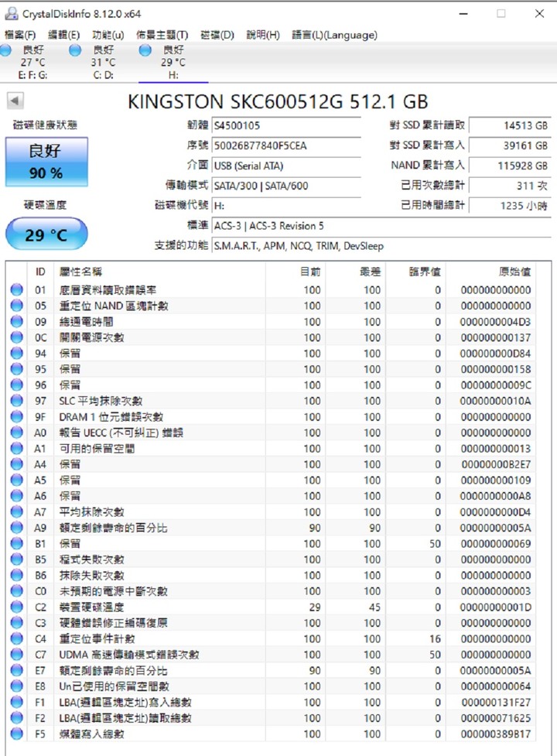Click the status icon of attribute C2
This screenshot has height=756, width=557.
[x=17, y=607]
